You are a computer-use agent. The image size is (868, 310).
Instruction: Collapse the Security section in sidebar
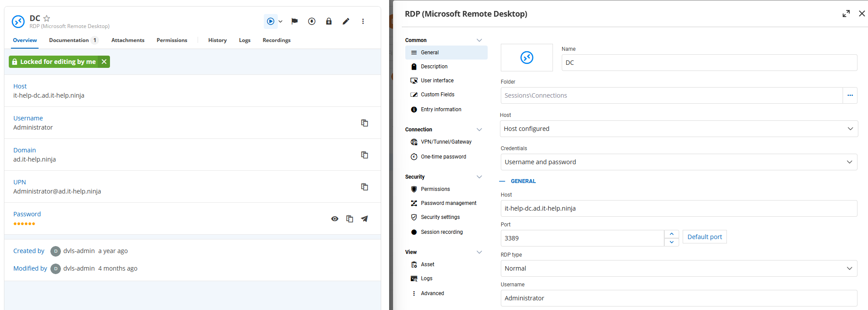479,177
